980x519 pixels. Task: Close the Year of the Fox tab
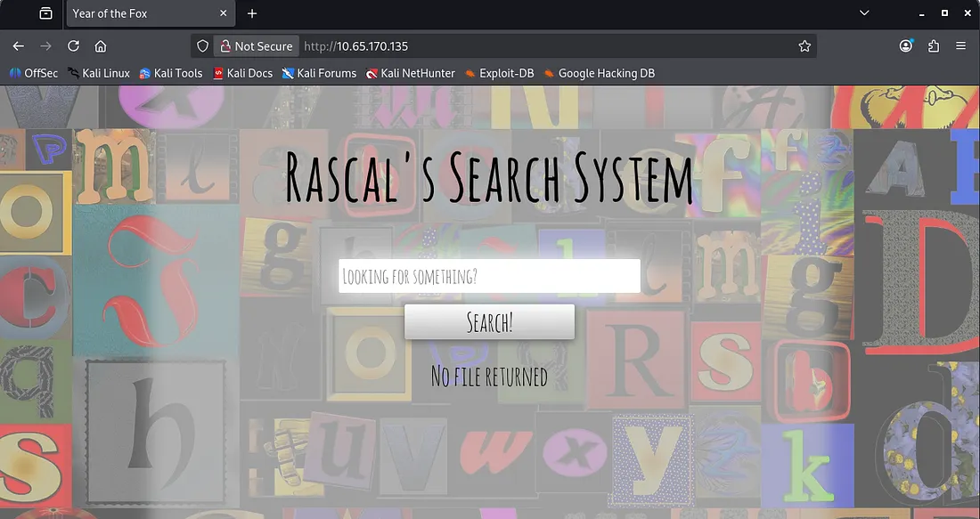223,13
